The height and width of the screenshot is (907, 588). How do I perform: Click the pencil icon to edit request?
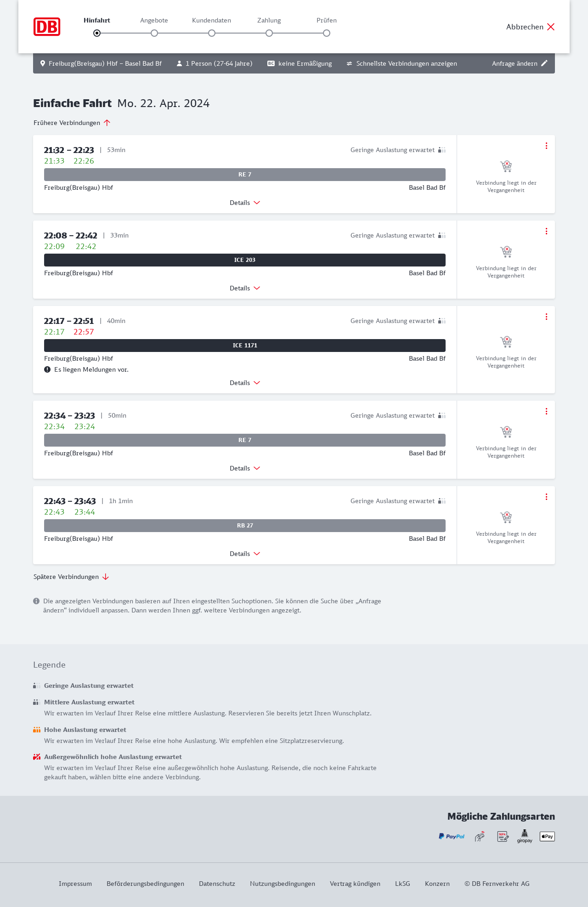tap(544, 63)
